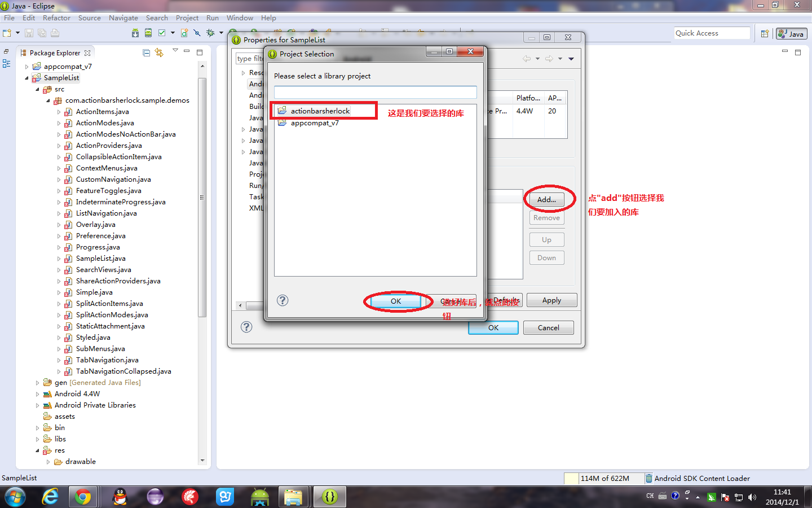The height and width of the screenshot is (508, 812).
Task: Expand the appcompat_v7 project node
Action: (27, 67)
